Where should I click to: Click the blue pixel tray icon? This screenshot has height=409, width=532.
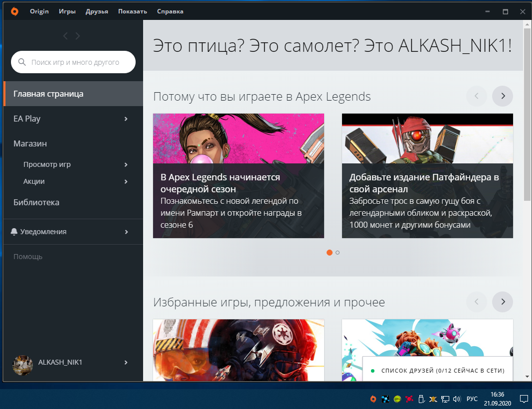pyautogui.click(x=385, y=399)
